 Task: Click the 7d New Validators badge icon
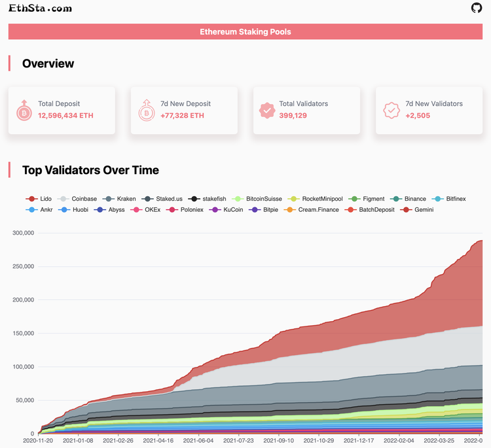(x=391, y=111)
